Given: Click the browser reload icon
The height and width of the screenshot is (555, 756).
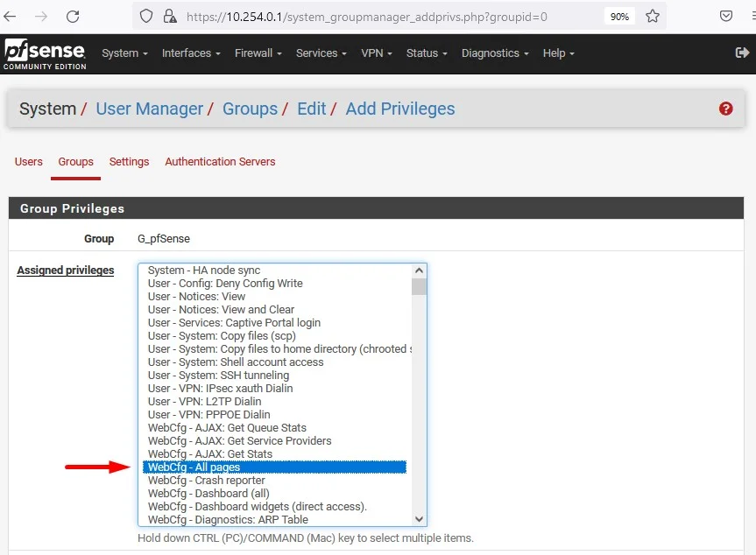Looking at the screenshot, I should pos(73,17).
